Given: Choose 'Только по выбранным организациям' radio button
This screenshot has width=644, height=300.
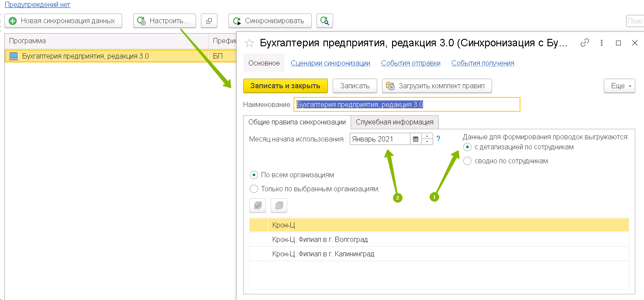Looking at the screenshot, I should [254, 189].
